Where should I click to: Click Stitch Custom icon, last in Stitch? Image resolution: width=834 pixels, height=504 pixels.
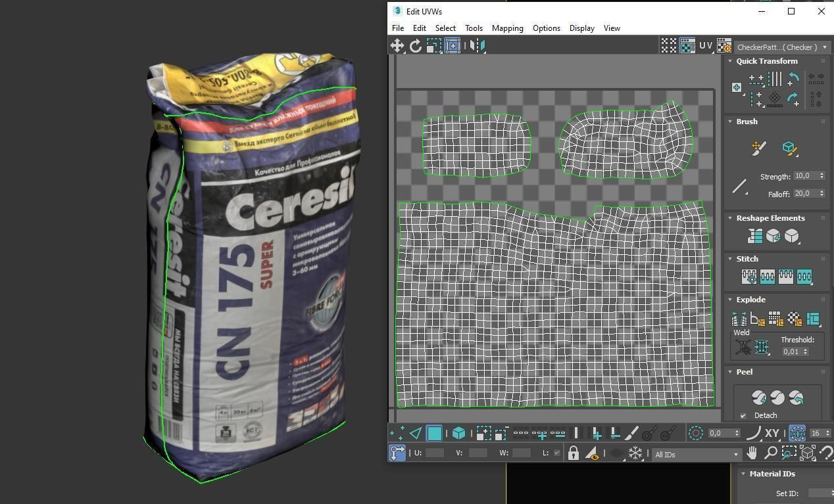pos(804,277)
